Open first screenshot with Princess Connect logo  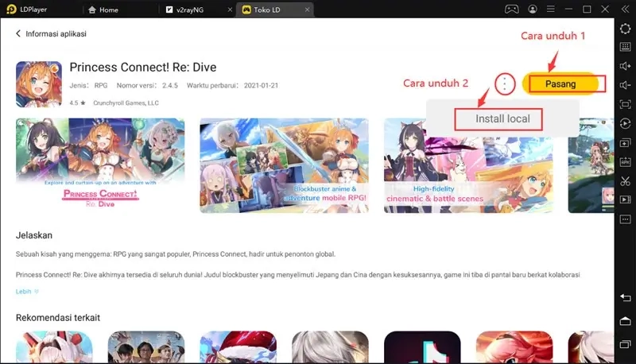(x=100, y=165)
